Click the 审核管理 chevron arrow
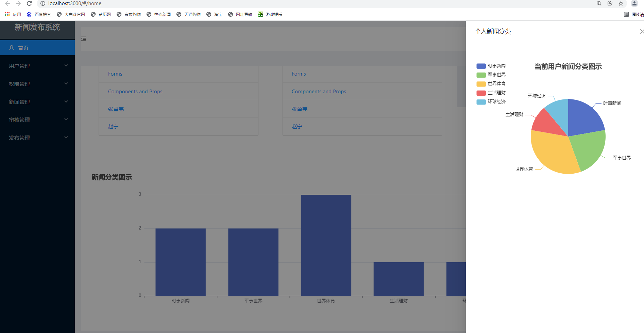 click(66, 119)
